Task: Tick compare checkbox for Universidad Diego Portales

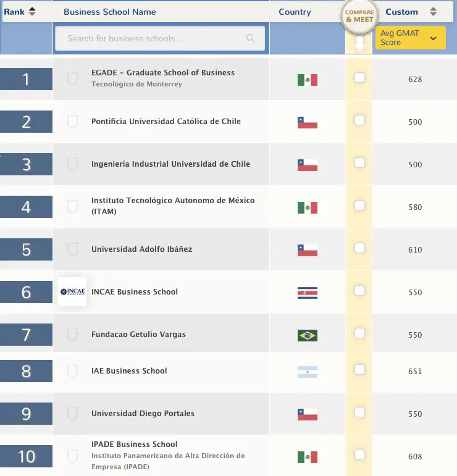Action: 359,412
